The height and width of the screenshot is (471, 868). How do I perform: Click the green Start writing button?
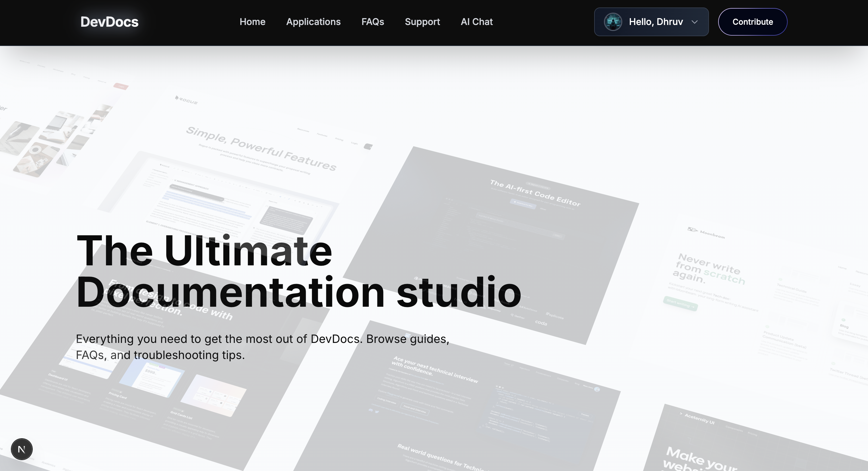(680, 304)
